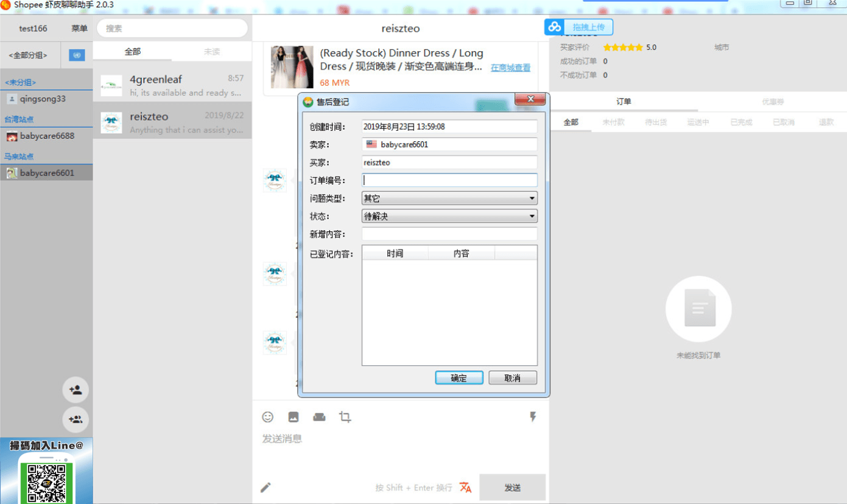847x504 pixels.
Task: Select account babycare6601
Action: tap(46, 173)
